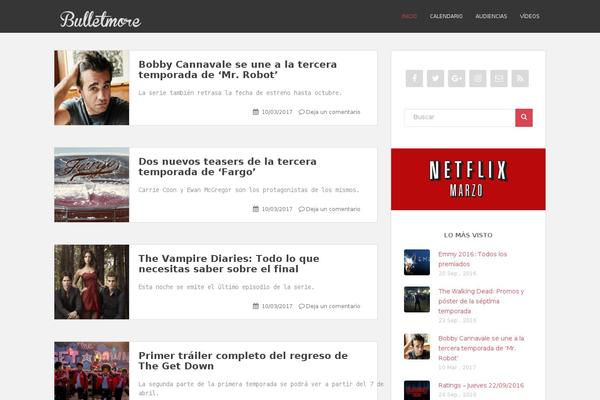600x400 pixels.
Task: Click the 10/03/2017 date on Mr. Robot post
Action: point(277,112)
